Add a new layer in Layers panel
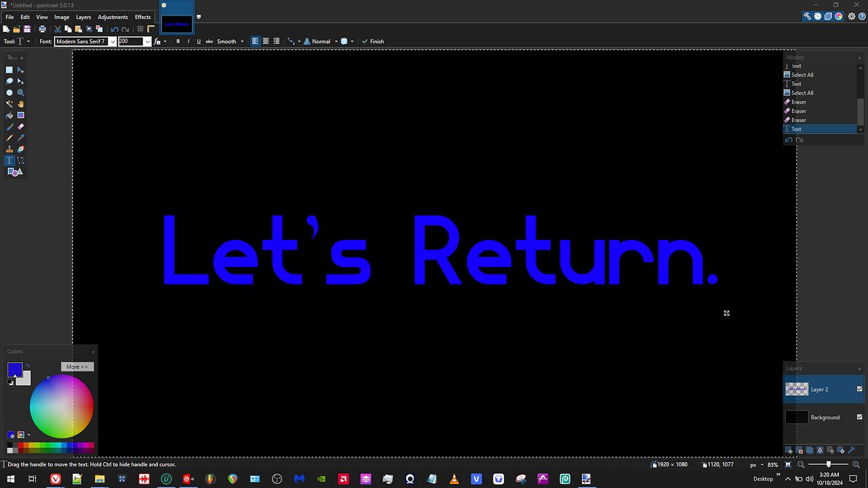This screenshot has width=868, height=488. coord(789,450)
